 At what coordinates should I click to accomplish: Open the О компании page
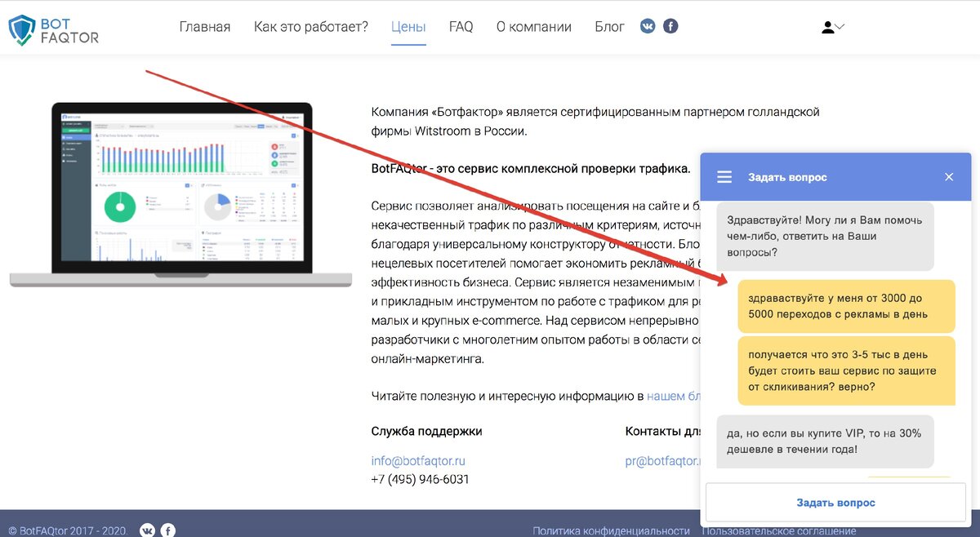click(x=534, y=27)
